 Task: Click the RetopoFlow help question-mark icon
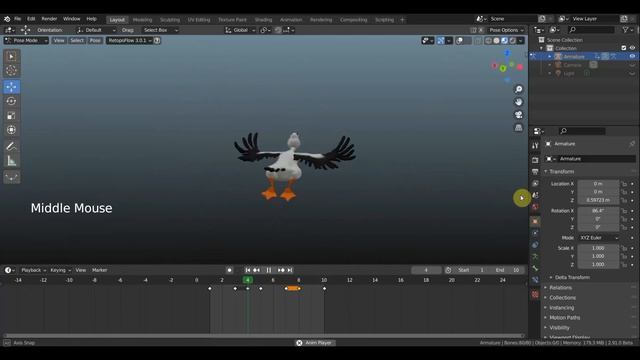157,40
